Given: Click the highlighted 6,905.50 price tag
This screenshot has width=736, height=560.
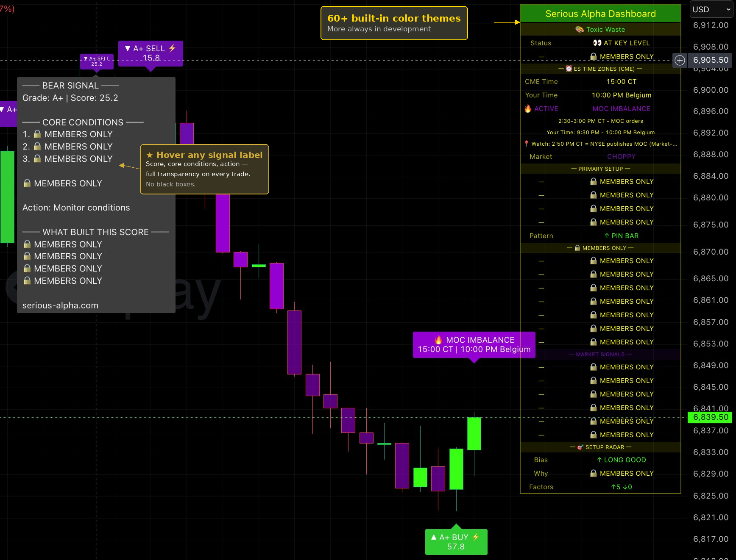Looking at the screenshot, I should (x=710, y=60).
